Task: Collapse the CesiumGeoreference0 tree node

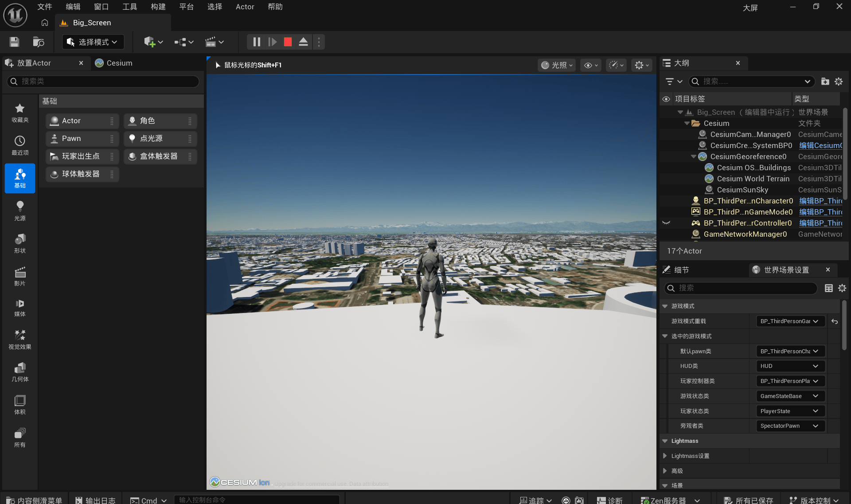Action: pos(694,156)
